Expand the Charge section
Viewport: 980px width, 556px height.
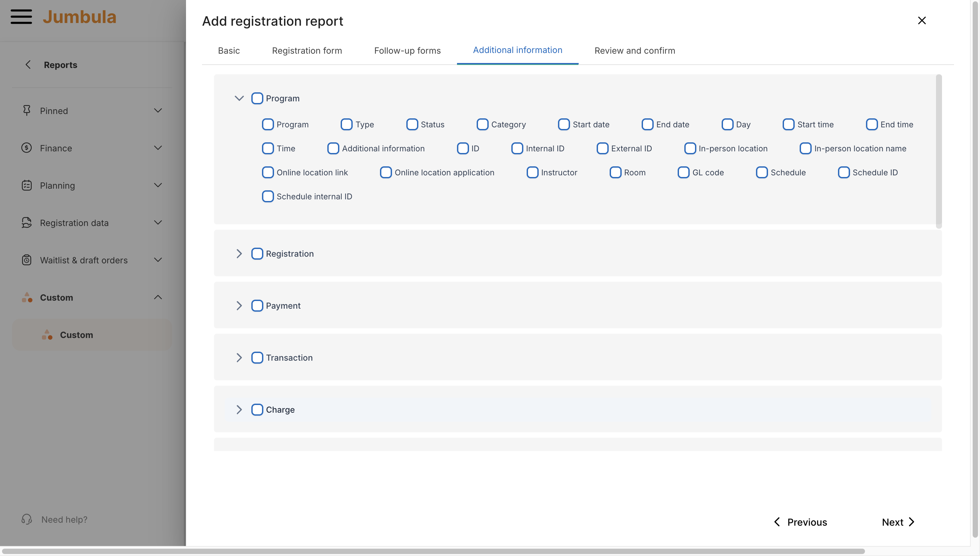tap(239, 410)
